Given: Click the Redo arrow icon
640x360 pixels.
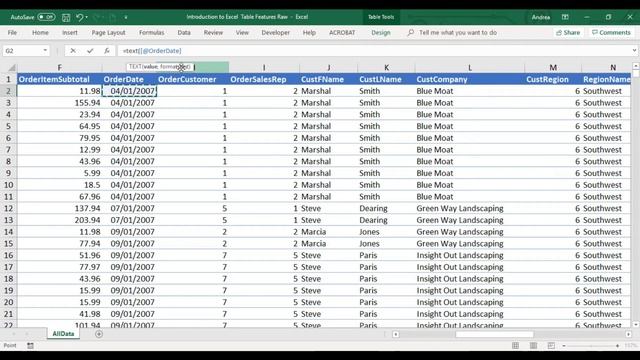Looking at the screenshot, I should point(97,17).
